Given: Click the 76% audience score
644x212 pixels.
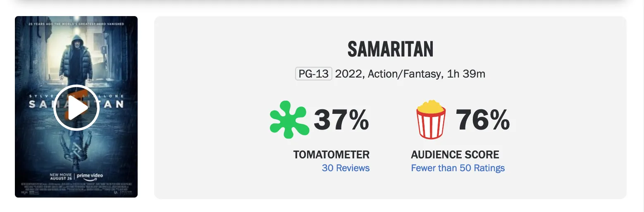Looking at the screenshot, I should coord(483,120).
